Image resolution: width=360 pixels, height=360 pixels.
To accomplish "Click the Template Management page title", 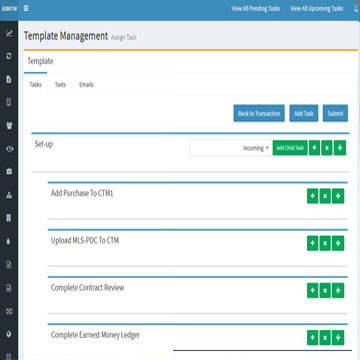I will pos(66,36).
